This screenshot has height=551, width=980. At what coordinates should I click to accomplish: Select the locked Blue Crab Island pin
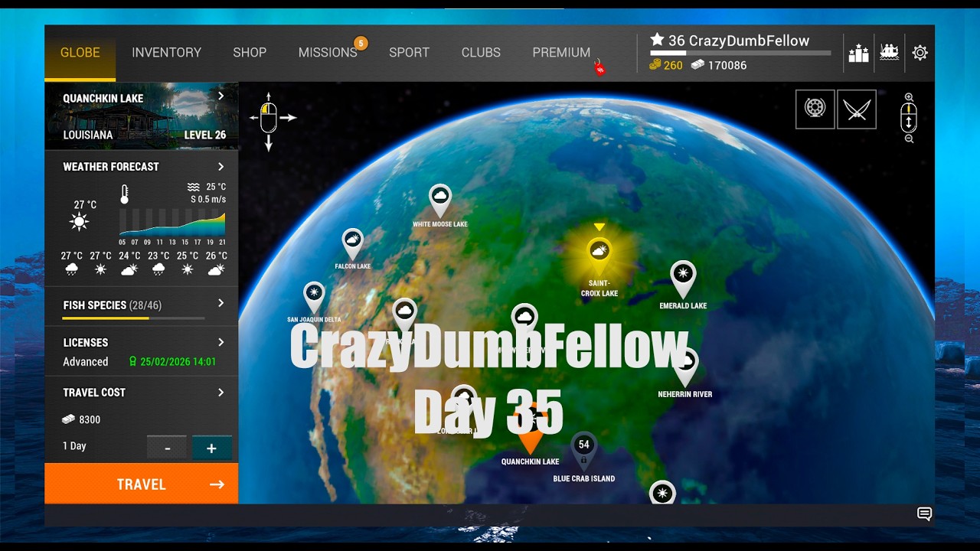583,452
